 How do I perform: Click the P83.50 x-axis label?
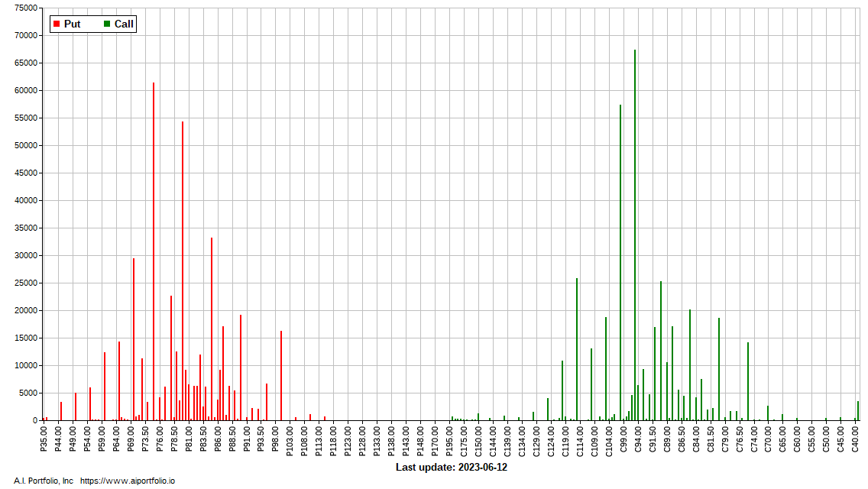pyautogui.click(x=203, y=439)
